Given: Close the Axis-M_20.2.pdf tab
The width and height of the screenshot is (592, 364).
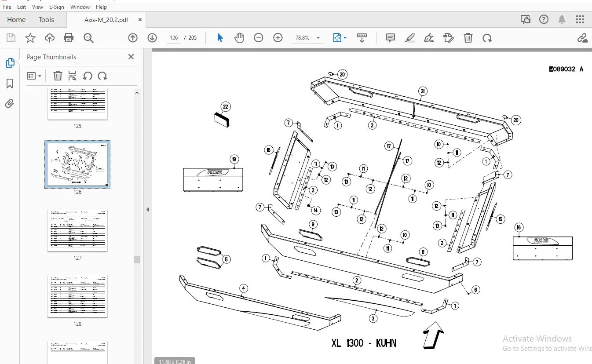Looking at the screenshot, I should (140, 20).
